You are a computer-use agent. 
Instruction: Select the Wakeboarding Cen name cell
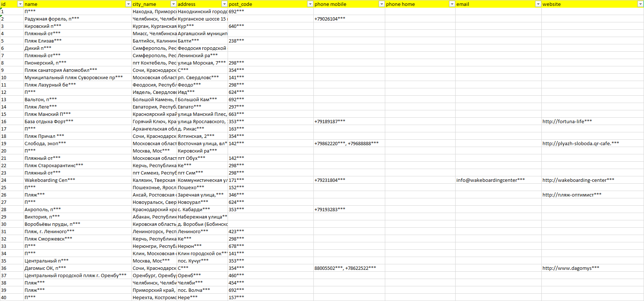point(50,180)
